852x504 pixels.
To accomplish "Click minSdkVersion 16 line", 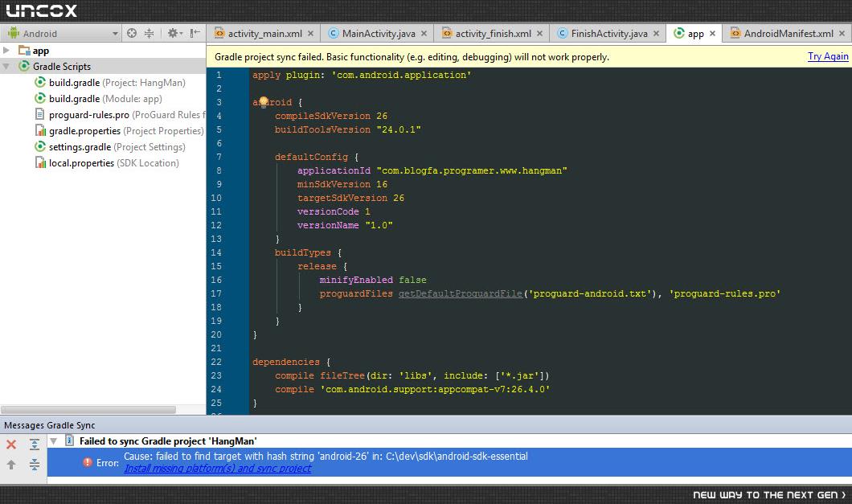I will [x=342, y=184].
